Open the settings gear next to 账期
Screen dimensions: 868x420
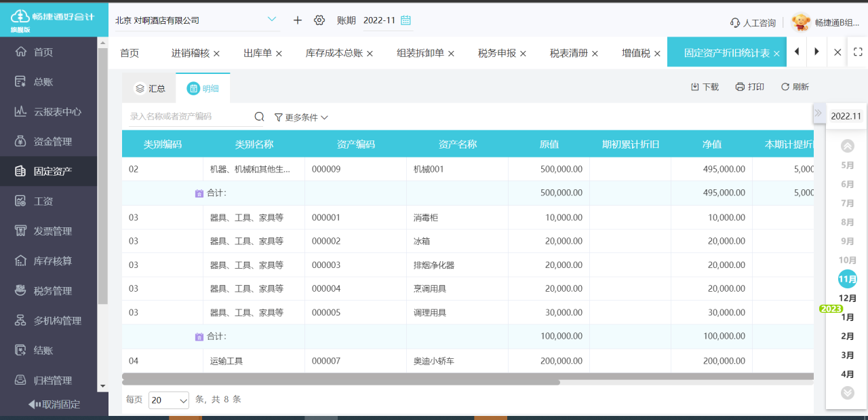(319, 20)
